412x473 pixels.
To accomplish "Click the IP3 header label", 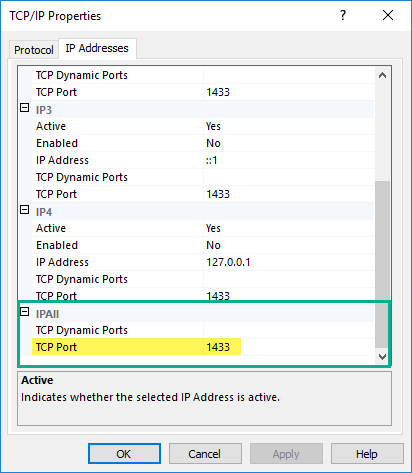I will [44, 110].
